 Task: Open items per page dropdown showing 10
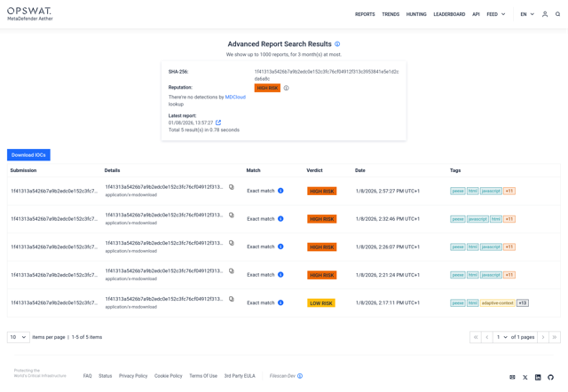(19, 337)
